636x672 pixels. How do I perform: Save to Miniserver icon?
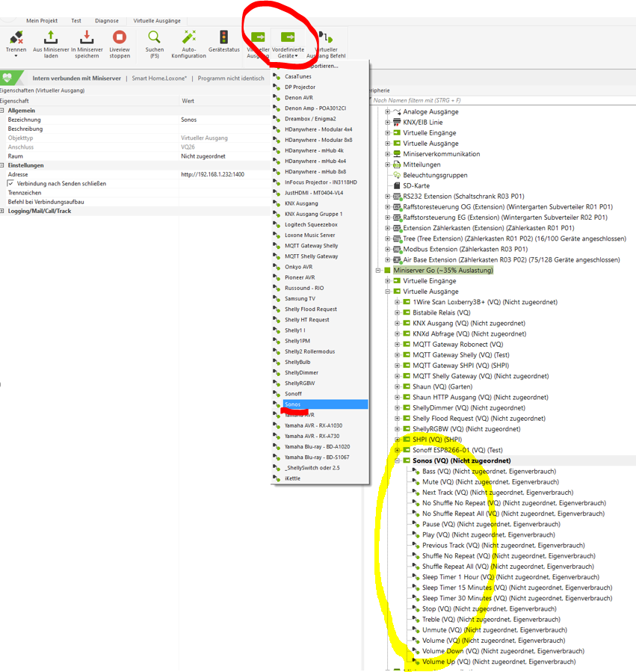click(x=87, y=37)
